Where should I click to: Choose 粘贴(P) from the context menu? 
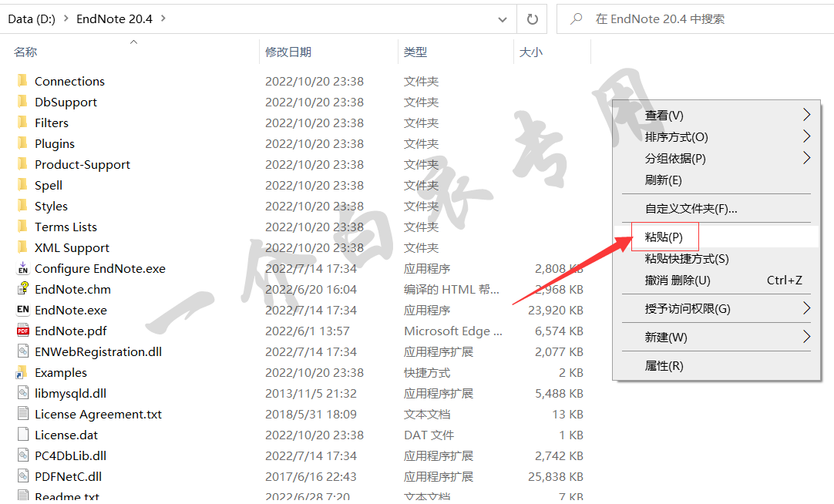point(664,237)
